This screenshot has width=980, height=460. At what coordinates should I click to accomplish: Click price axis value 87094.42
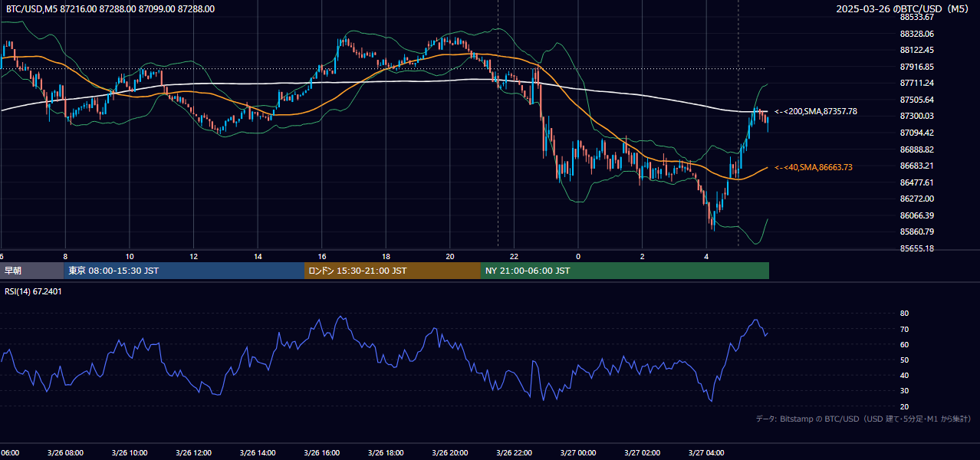click(x=916, y=132)
